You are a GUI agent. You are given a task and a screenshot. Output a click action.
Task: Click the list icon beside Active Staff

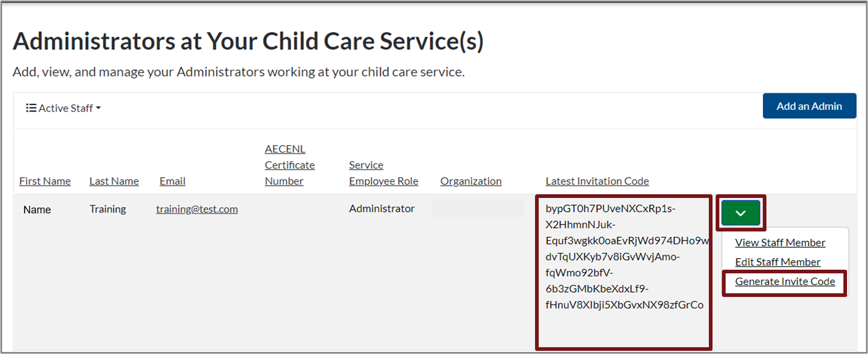pos(31,108)
